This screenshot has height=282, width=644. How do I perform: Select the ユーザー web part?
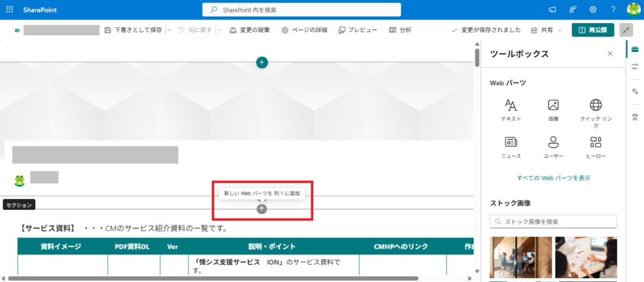(553, 148)
